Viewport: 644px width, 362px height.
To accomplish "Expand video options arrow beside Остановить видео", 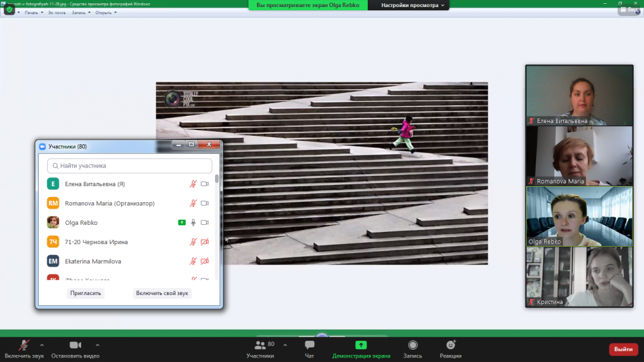I will 97,345.
